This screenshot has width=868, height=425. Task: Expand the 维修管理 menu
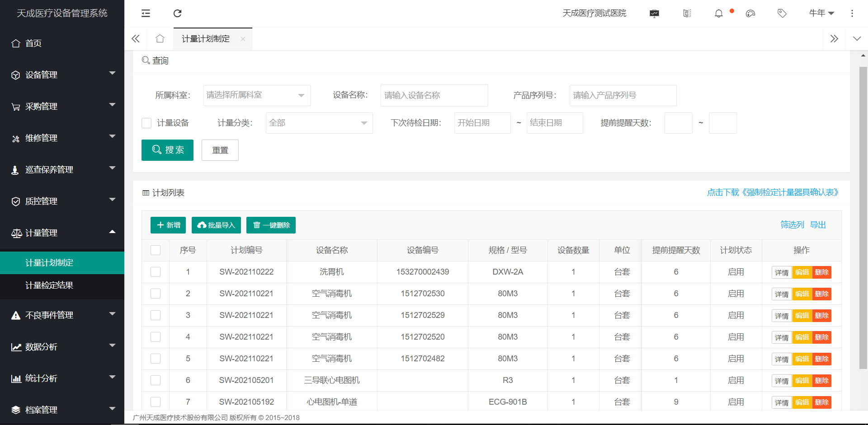point(112,136)
